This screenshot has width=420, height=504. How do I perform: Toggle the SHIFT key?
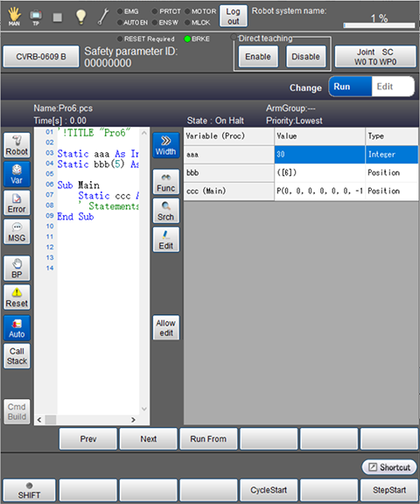(x=29, y=491)
